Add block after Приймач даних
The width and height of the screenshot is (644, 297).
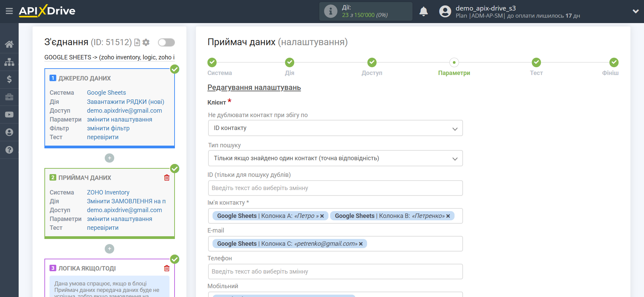tap(109, 249)
